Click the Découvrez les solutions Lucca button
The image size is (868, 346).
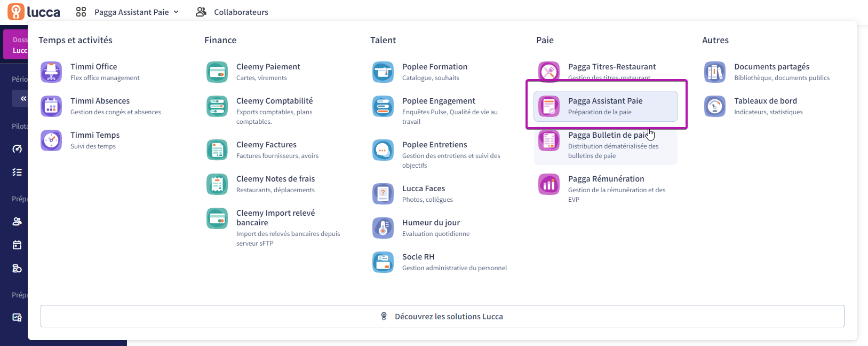442,316
